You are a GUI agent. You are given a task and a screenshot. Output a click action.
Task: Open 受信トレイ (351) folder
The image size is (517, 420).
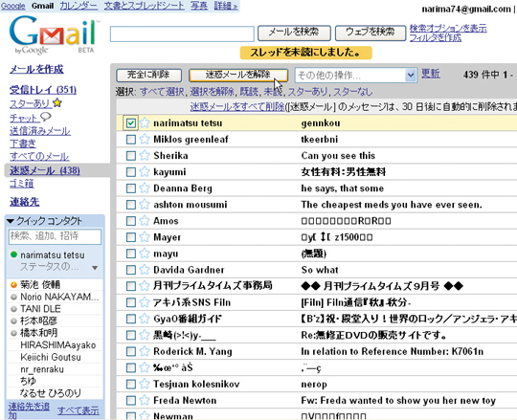pos(43,90)
